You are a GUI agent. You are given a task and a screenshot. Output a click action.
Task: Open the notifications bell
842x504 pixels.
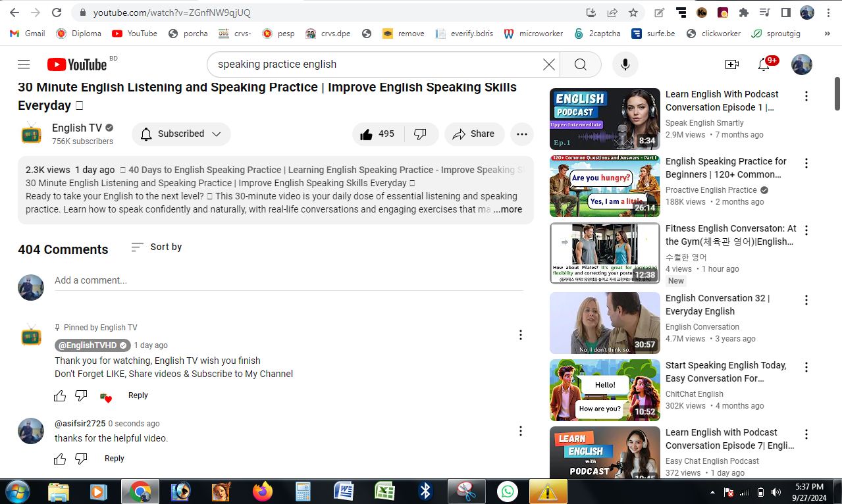764,64
